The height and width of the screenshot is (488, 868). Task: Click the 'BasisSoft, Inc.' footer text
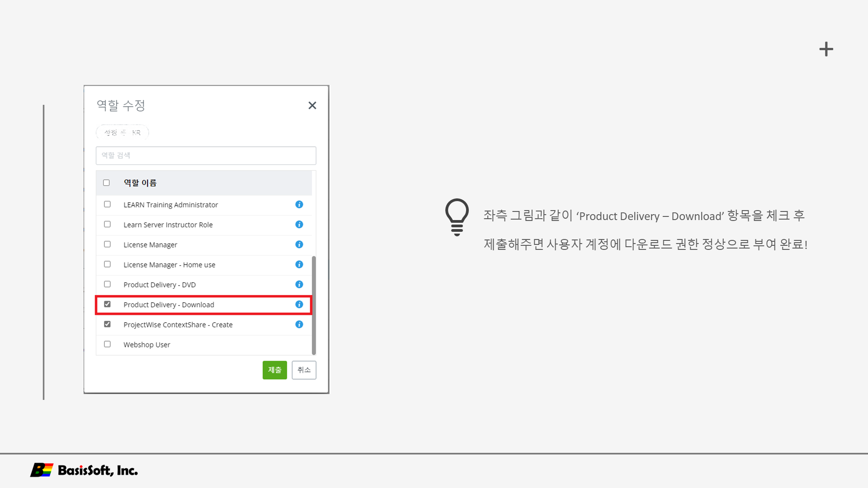[x=98, y=470]
